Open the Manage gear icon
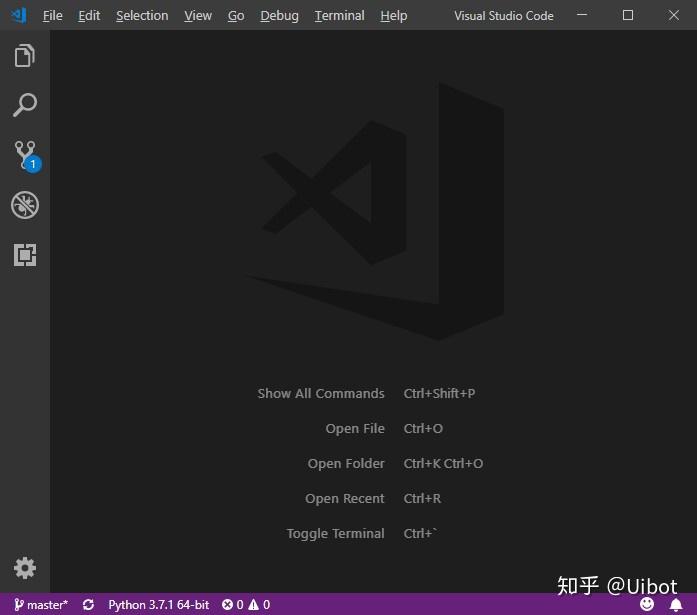The image size is (697, 615). tap(25, 568)
